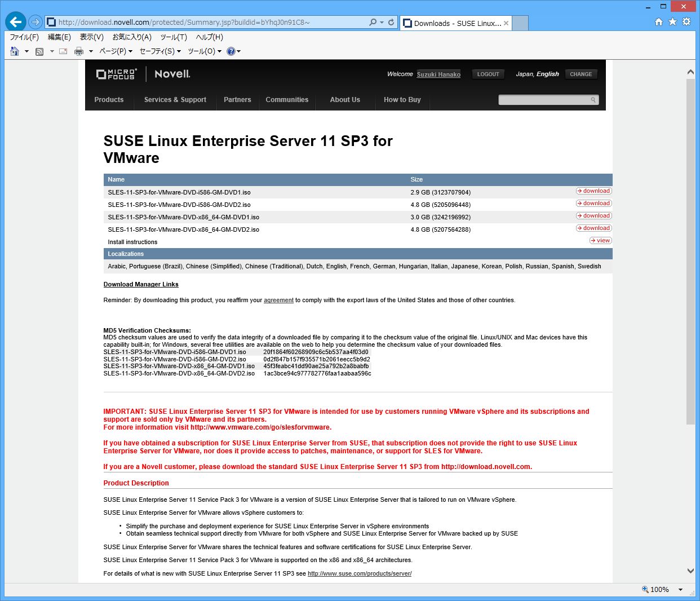Image resolution: width=700 pixels, height=601 pixels.
Task: Open Favorites star icon
Action: pos(672,22)
